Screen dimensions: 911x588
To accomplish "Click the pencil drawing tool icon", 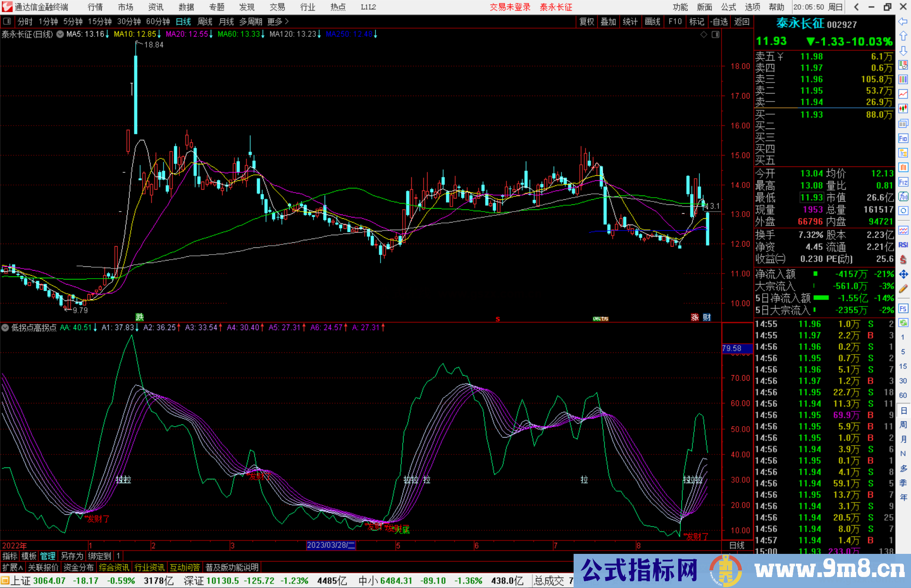I will point(903,289).
